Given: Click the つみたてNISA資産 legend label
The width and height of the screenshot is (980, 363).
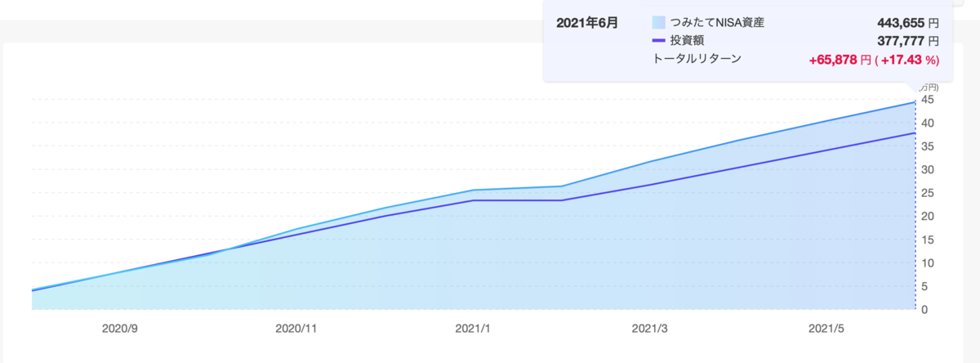Looking at the screenshot, I should (719, 23).
